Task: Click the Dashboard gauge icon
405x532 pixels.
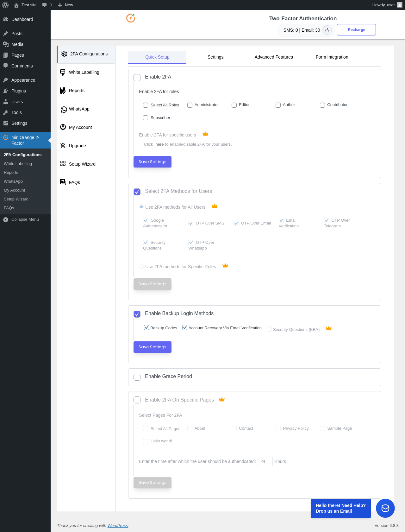Action: (6, 19)
